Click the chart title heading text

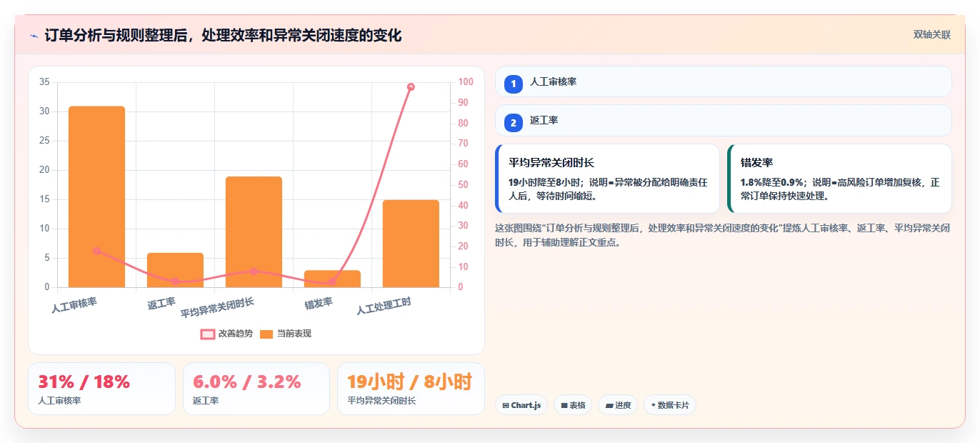point(223,36)
